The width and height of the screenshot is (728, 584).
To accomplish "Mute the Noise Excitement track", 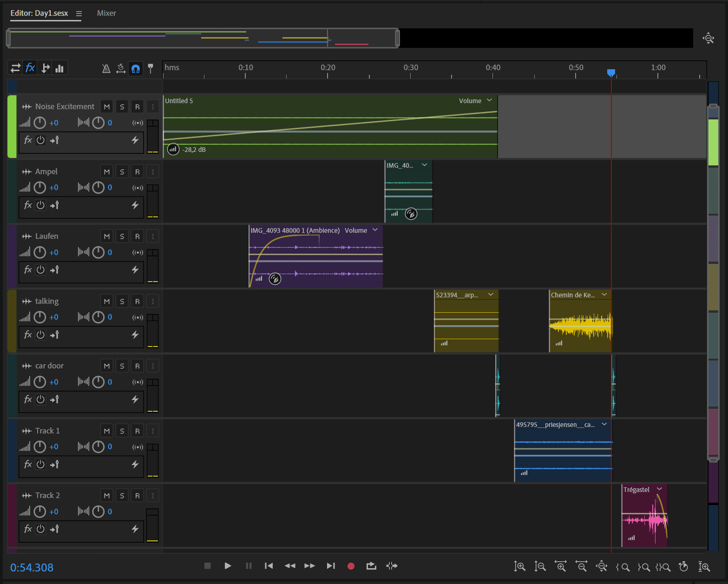I will 107,107.
